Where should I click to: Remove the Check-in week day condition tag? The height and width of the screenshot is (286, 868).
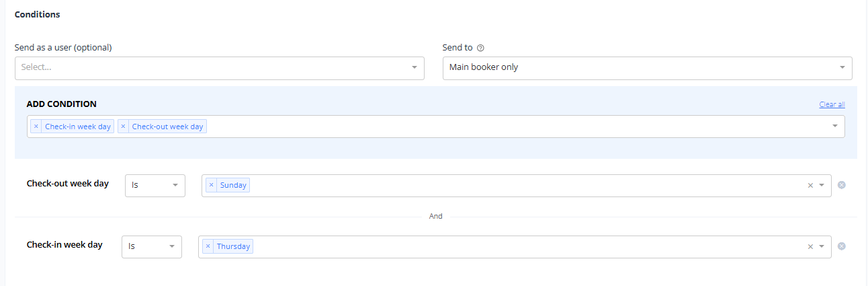pyautogui.click(x=36, y=127)
